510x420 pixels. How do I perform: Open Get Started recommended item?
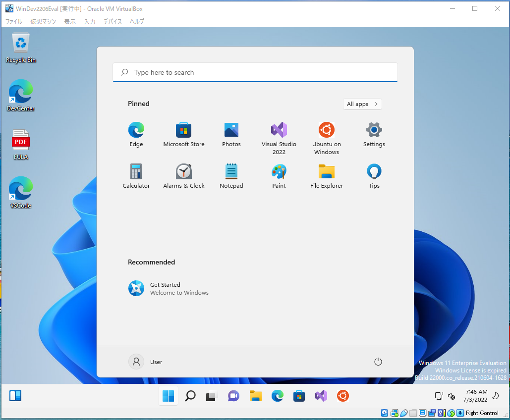click(x=169, y=288)
